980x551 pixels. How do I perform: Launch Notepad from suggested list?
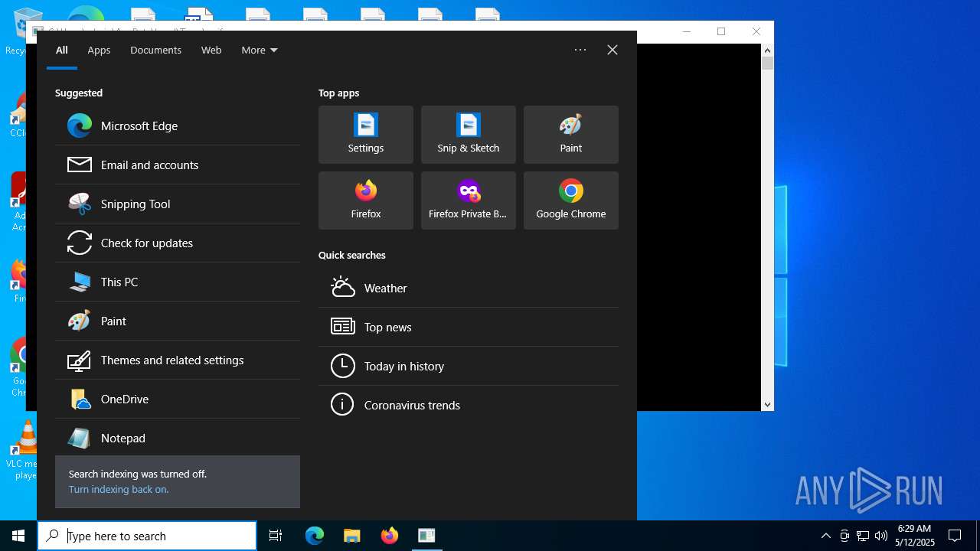[x=178, y=438]
